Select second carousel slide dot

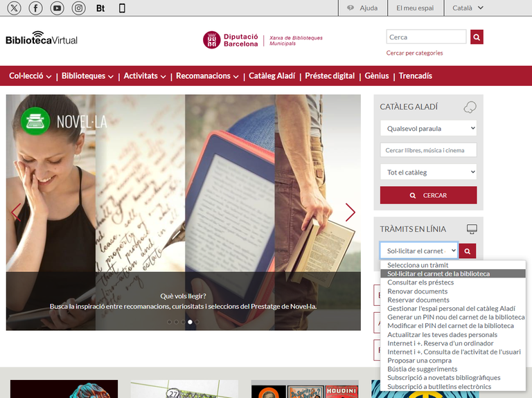coord(176,322)
